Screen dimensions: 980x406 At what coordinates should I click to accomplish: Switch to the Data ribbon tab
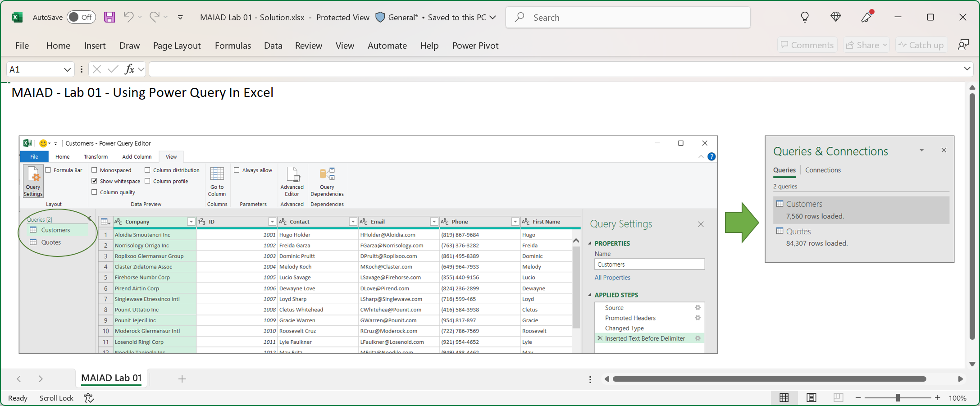(273, 46)
